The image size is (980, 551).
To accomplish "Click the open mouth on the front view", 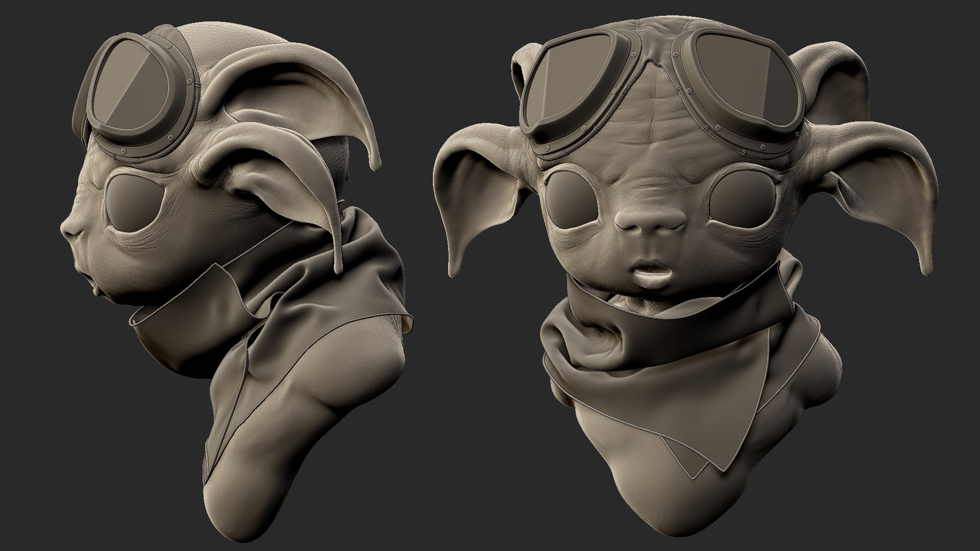I will coord(651,270).
